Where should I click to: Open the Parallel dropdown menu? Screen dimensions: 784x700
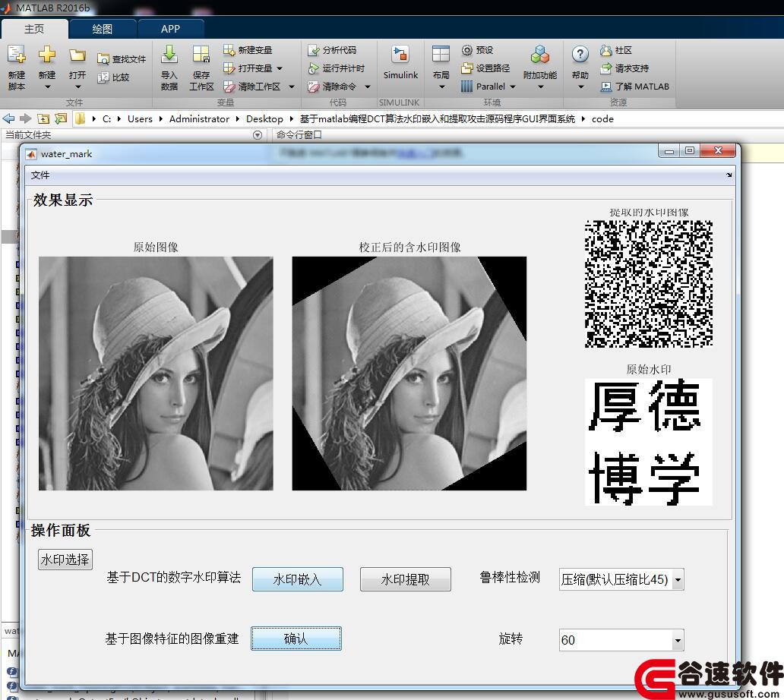coord(513,87)
